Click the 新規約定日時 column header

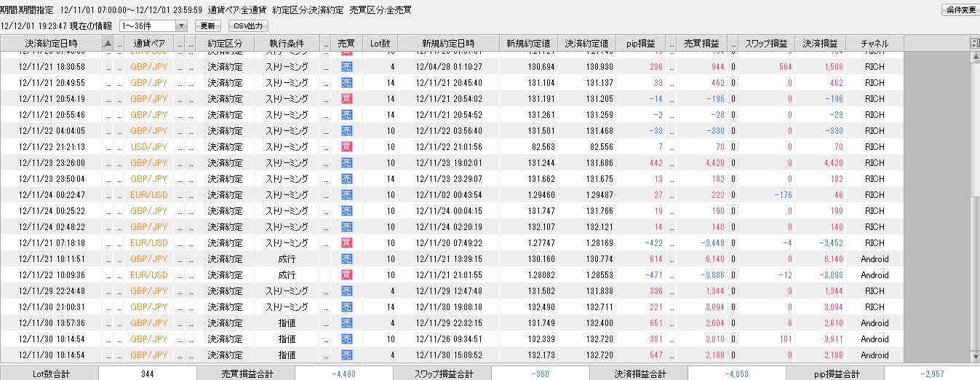(x=447, y=44)
